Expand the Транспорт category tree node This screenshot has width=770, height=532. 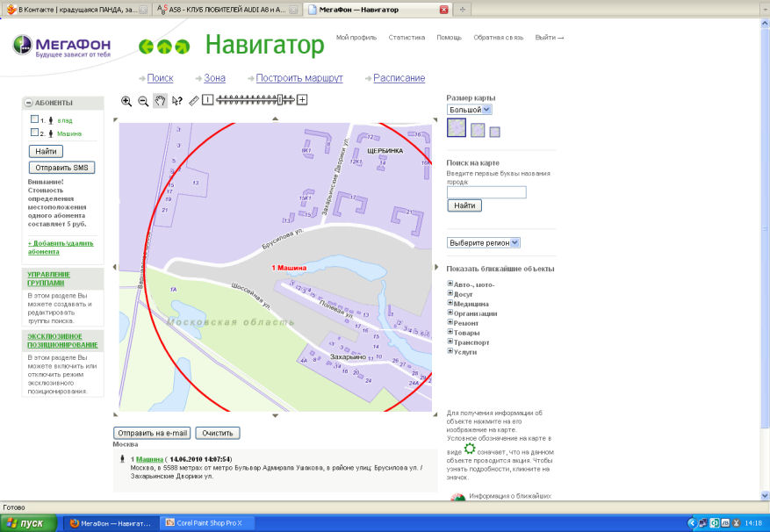(x=450, y=341)
